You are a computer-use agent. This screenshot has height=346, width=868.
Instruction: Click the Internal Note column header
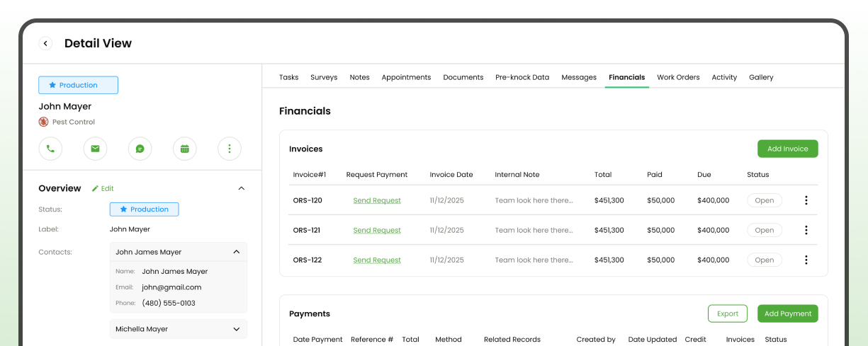(517, 174)
